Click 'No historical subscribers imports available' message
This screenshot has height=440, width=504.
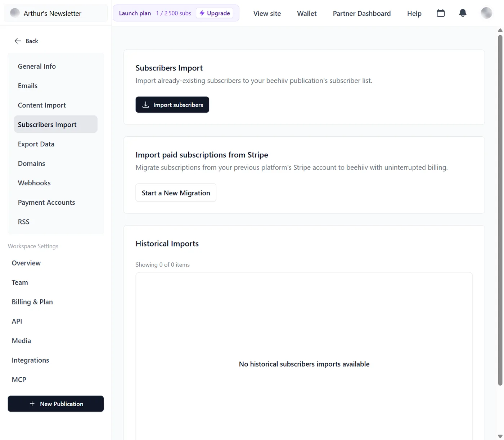click(x=304, y=364)
